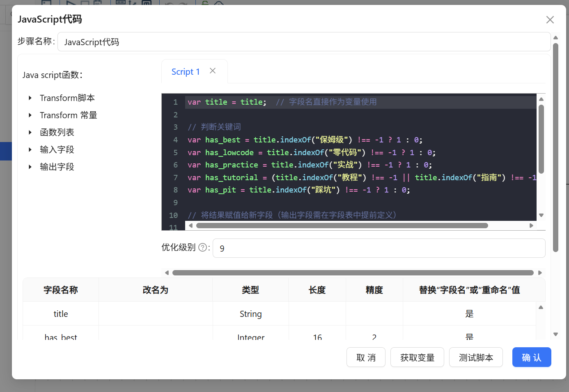Confirm with the 确认 button
Image resolution: width=569 pixels, height=392 pixels.
pos(532,358)
